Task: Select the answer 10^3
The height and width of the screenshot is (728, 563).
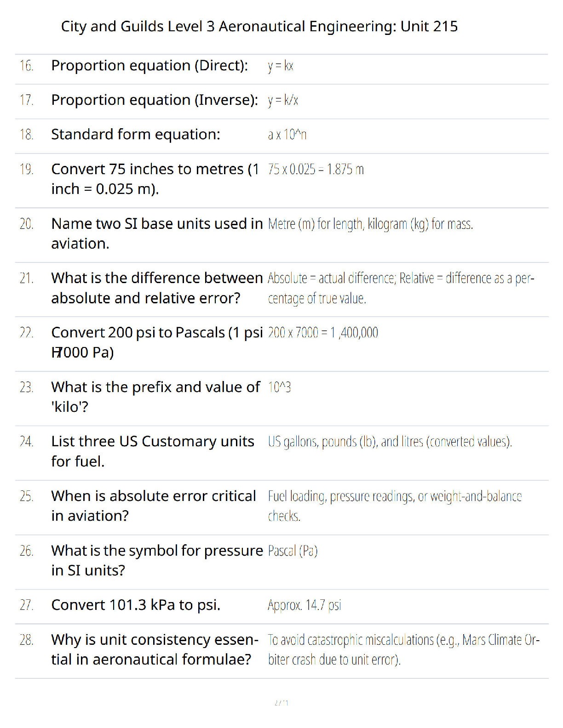Action: tap(279, 387)
